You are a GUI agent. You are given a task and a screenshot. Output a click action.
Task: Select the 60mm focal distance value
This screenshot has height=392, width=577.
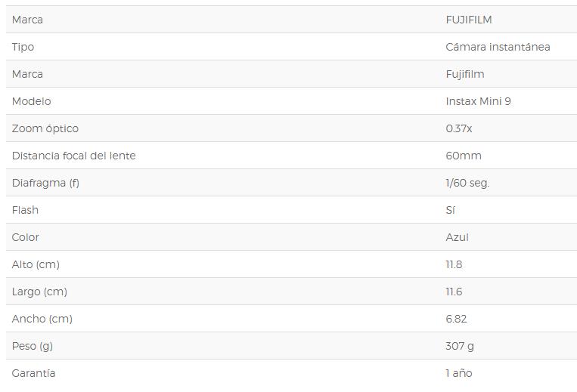point(464,156)
